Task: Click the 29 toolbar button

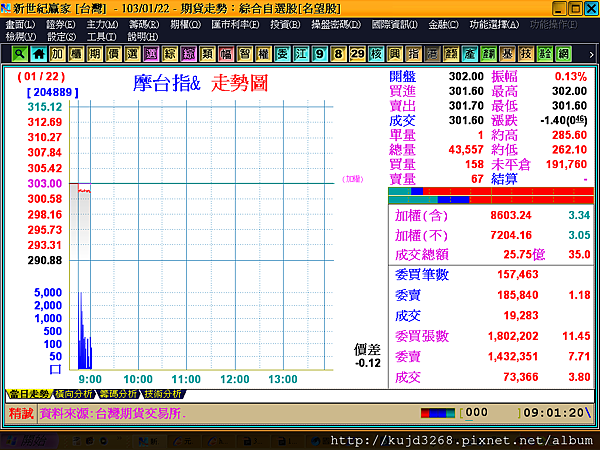Action: coord(357,54)
